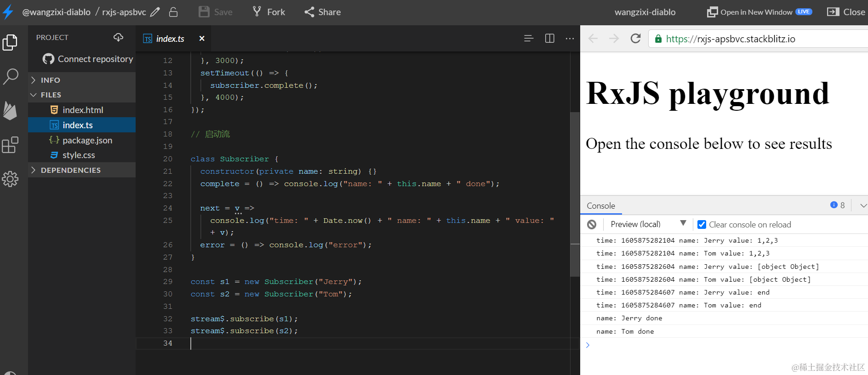Click the pencil icon to rename project

point(155,12)
